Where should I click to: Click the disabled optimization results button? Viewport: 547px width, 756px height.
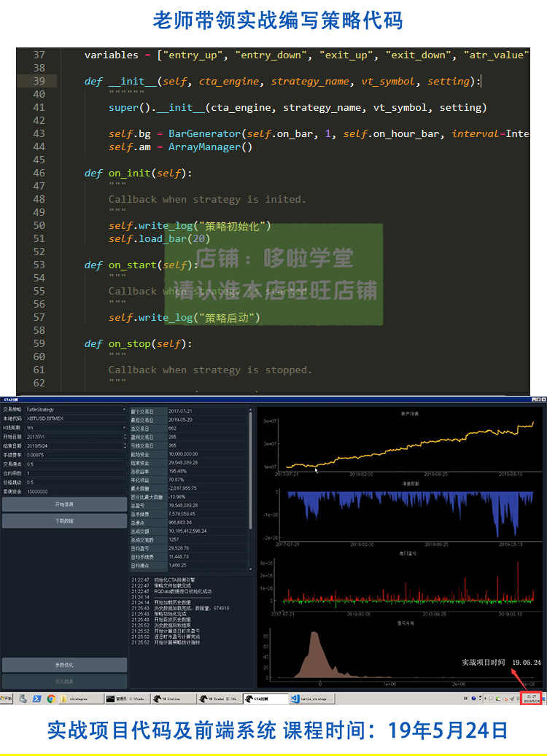pyautogui.click(x=64, y=681)
